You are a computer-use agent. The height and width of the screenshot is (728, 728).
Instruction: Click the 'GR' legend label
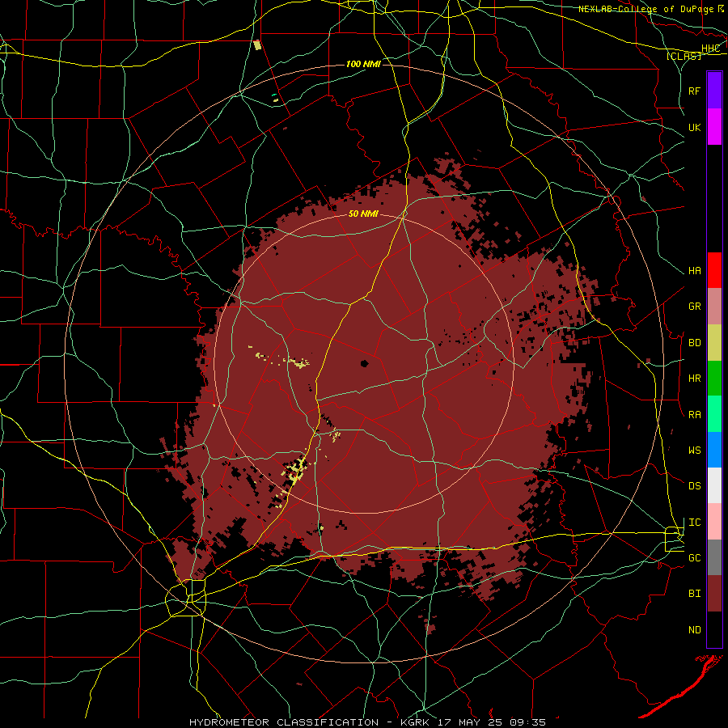coord(695,307)
